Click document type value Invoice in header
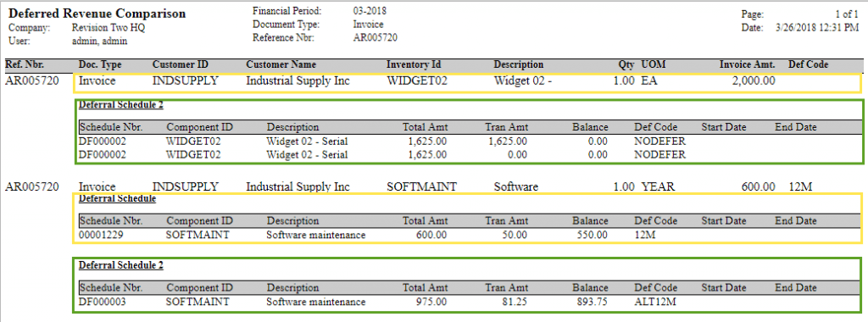The image size is (868, 322). pyautogui.click(x=368, y=25)
